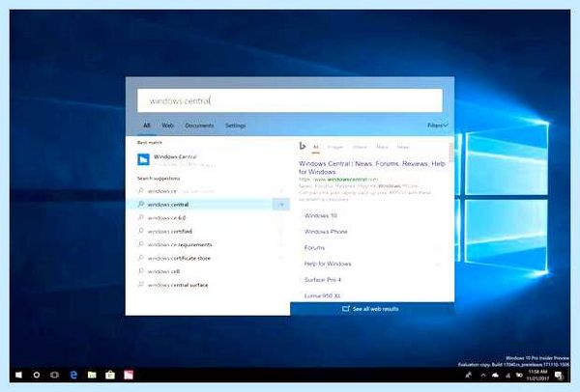
Task: Open the 'Surface Pro 4' sublink
Action: point(323,280)
